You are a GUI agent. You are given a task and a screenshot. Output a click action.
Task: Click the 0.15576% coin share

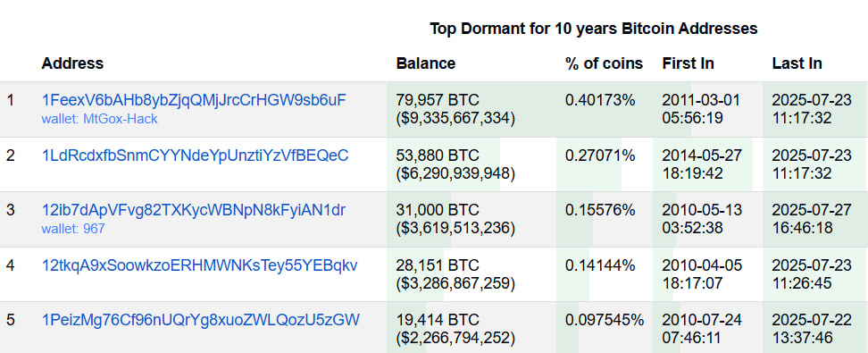600,210
